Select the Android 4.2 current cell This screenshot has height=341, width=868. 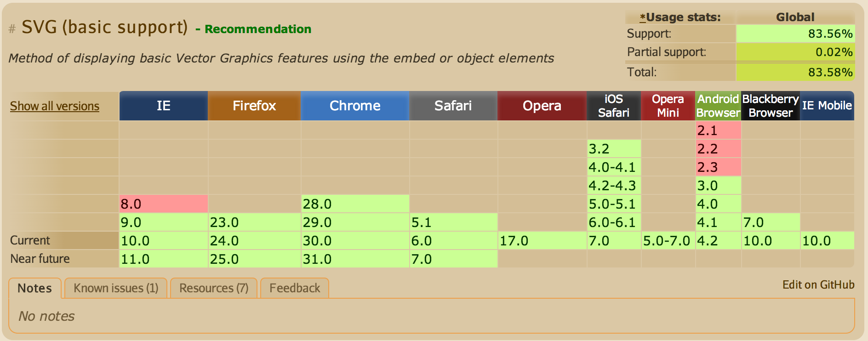[x=718, y=240]
